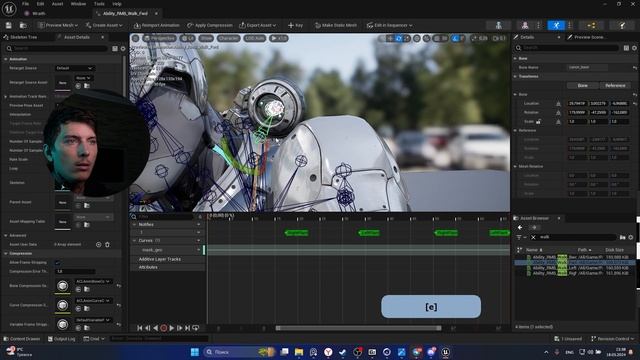Image resolution: width=640 pixels, height=360 pixels.
Task: Toggle rotation angle snapping in viewport
Action: (456, 38)
